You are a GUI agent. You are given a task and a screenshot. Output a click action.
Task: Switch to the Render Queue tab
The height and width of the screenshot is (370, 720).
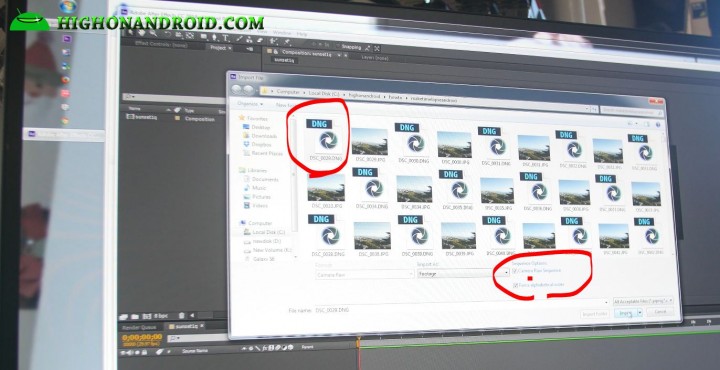coord(139,327)
